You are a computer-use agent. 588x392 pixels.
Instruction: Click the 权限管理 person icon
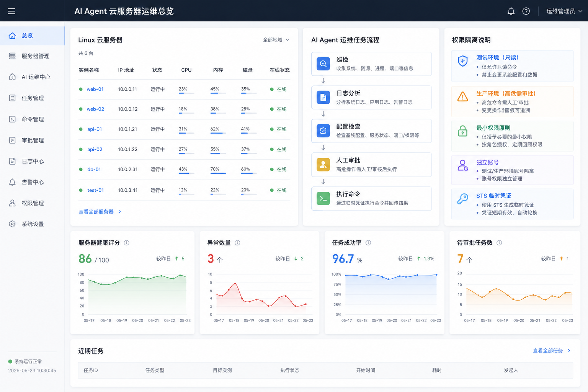pos(12,203)
